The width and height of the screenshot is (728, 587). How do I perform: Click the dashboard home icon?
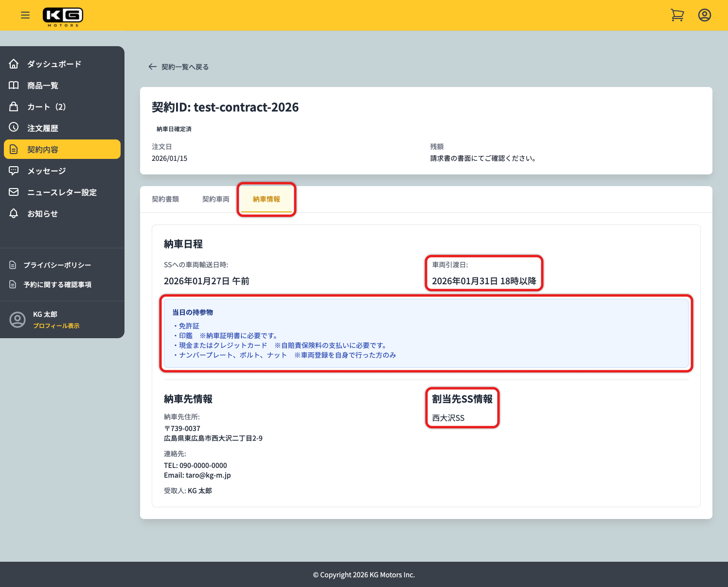point(14,64)
